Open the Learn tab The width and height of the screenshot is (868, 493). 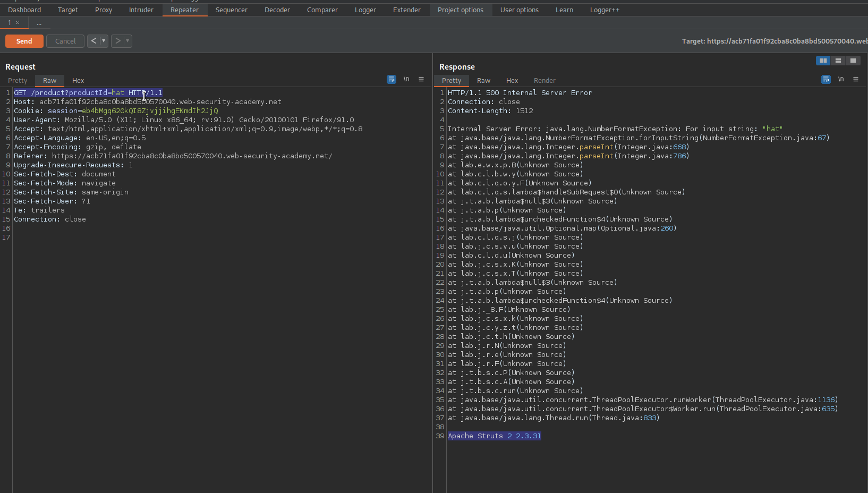(564, 10)
